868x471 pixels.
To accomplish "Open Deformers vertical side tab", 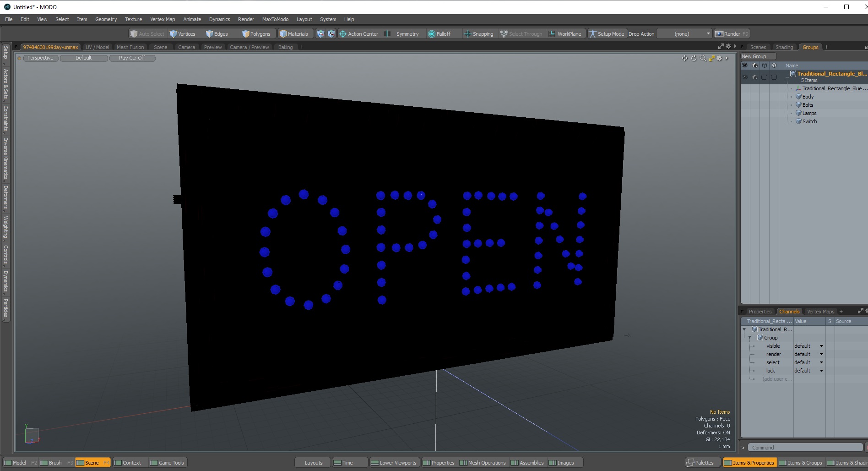I will point(5,197).
